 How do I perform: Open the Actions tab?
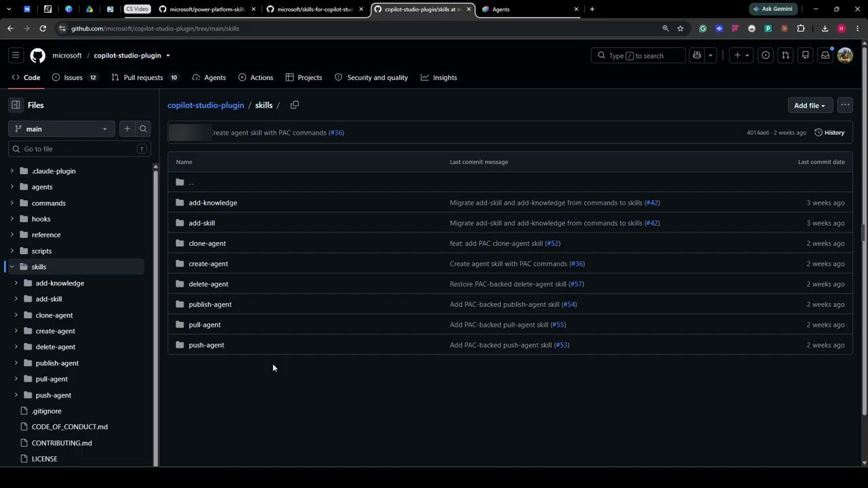[256, 77]
